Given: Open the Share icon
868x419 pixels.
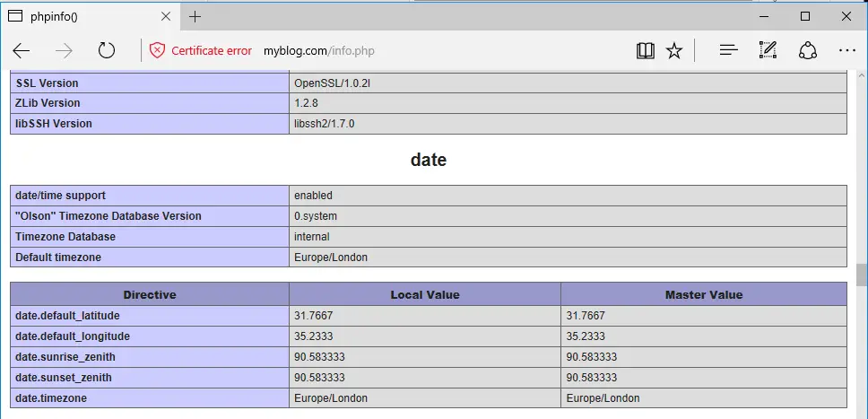Looking at the screenshot, I should [x=808, y=50].
